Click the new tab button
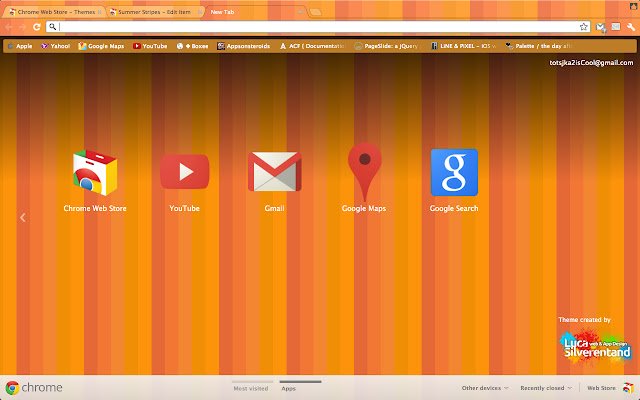Image resolution: width=640 pixels, height=400 pixels. pyautogui.click(x=315, y=12)
